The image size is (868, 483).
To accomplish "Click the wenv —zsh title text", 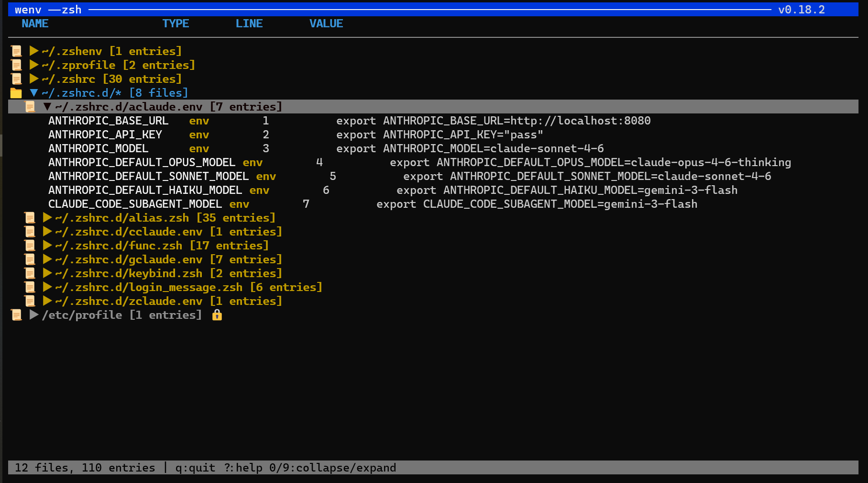I will pos(48,10).
